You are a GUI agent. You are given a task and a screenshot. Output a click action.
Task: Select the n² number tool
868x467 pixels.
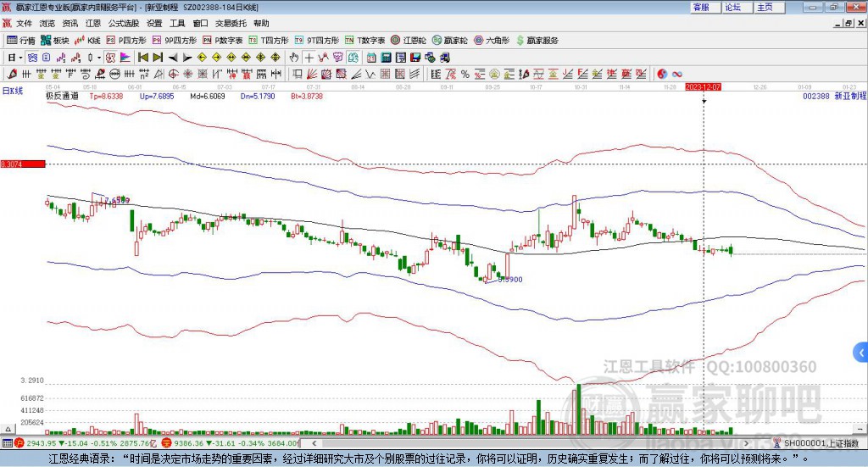pyautogui.click(x=144, y=74)
